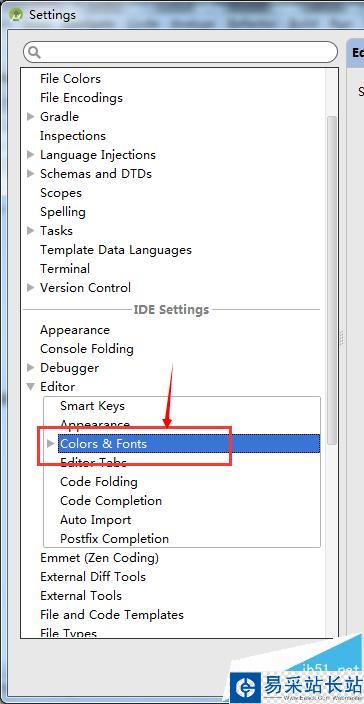Click the Android Studio title bar icon
The width and height of the screenshot is (364, 704).
17,14
